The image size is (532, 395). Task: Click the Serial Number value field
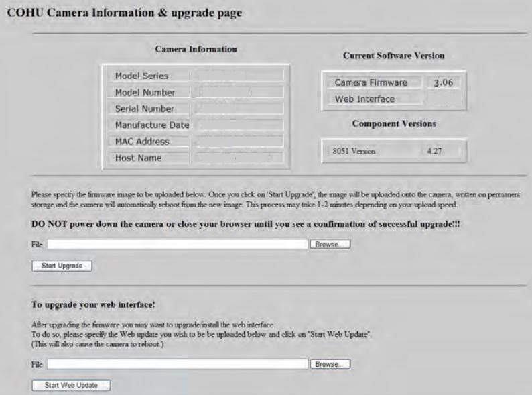[239, 109]
